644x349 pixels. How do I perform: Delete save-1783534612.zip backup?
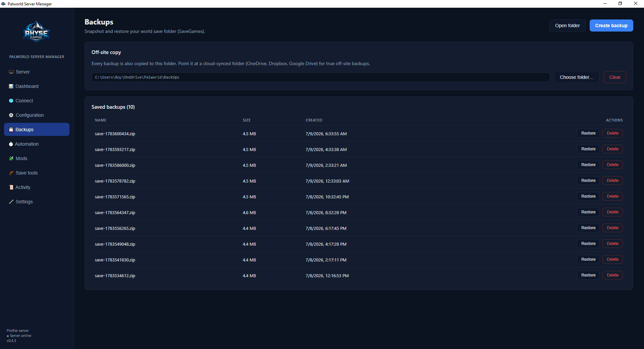(x=612, y=275)
